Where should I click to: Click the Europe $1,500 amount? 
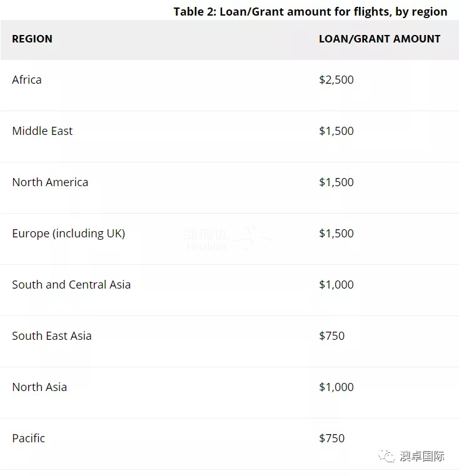336,234
